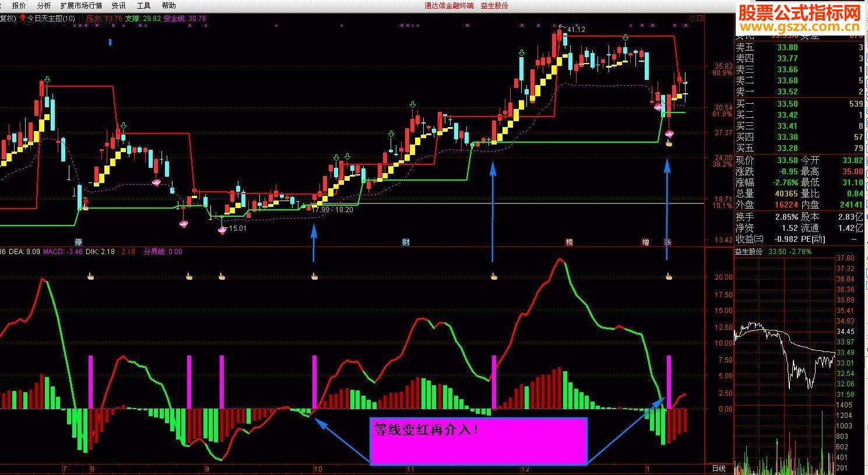Click the 支撑: 29.82 indicator value

(x=143, y=19)
